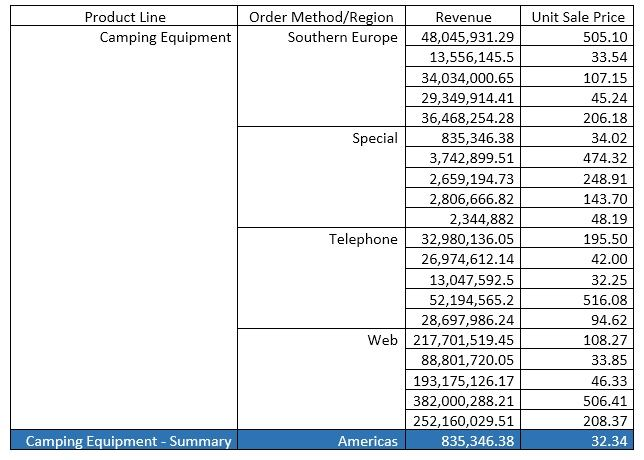Select unit sale price 516.08
This screenshot has width=644, height=460.
(x=604, y=300)
